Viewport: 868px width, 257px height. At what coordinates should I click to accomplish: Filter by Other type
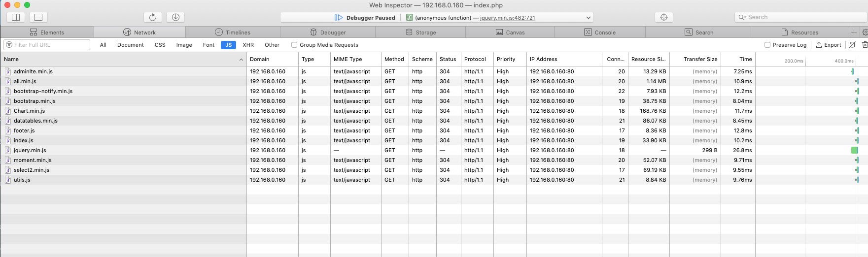tap(272, 45)
